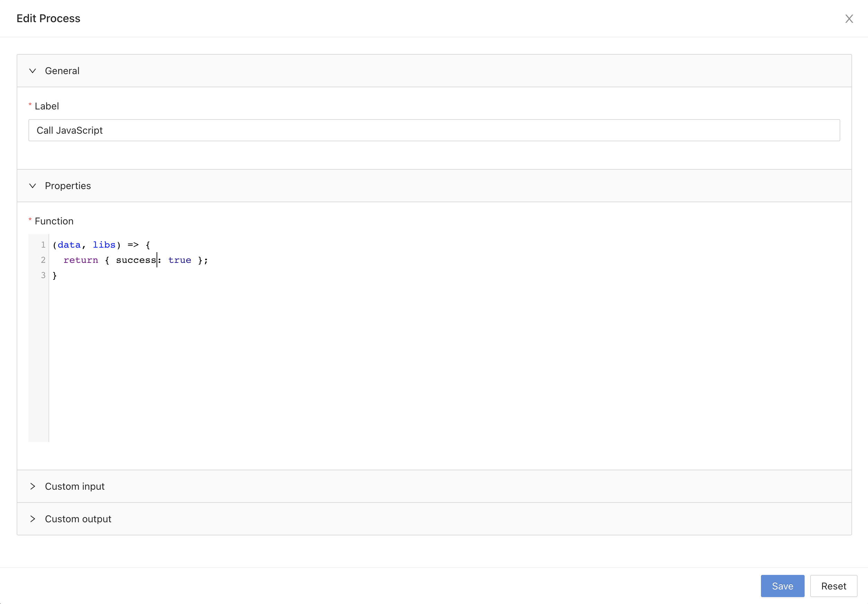Image resolution: width=868 pixels, height=604 pixels.
Task: Click the closing brace on line 3
Action: pyautogui.click(x=55, y=275)
